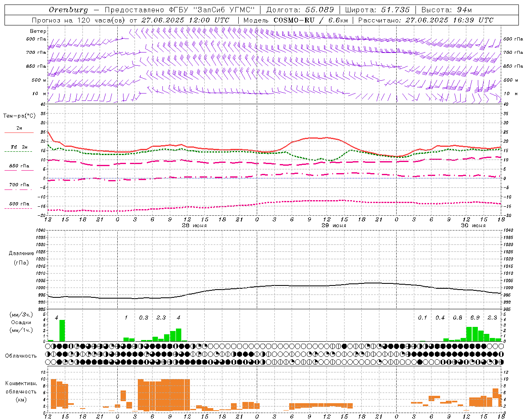Click the tallest green precipitation bar
The width and height of the screenshot is (525, 420).
(62, 331)
